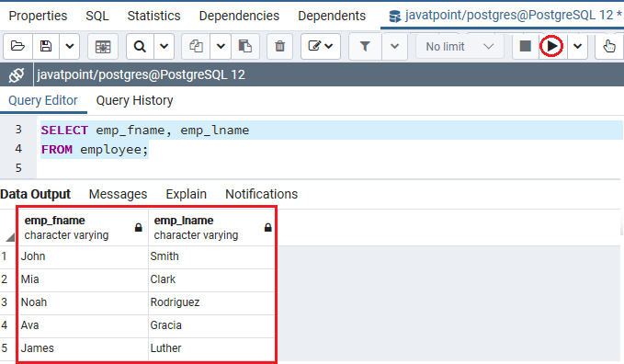This screenshot has height=364, width=624.
Task: Open the Notifications tab
Action: (x=262, y=194)
